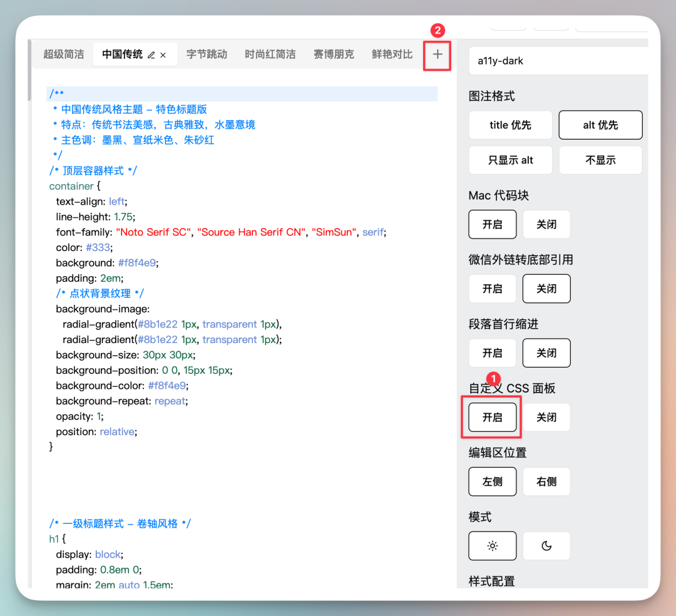The height and width of the screenshot is (616, 676).
Task: Click the 'opacity: 1;' line
Action: 79,416
